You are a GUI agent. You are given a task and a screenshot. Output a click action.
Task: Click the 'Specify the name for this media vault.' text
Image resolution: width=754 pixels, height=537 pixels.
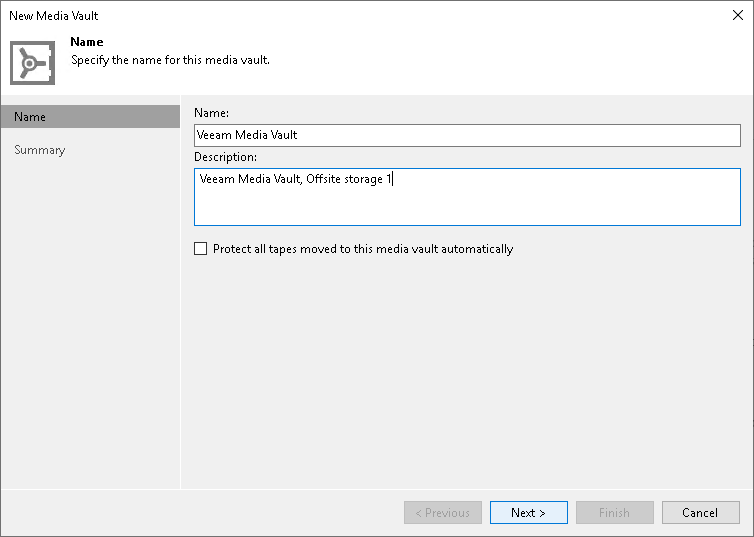[x=170, y=60]
